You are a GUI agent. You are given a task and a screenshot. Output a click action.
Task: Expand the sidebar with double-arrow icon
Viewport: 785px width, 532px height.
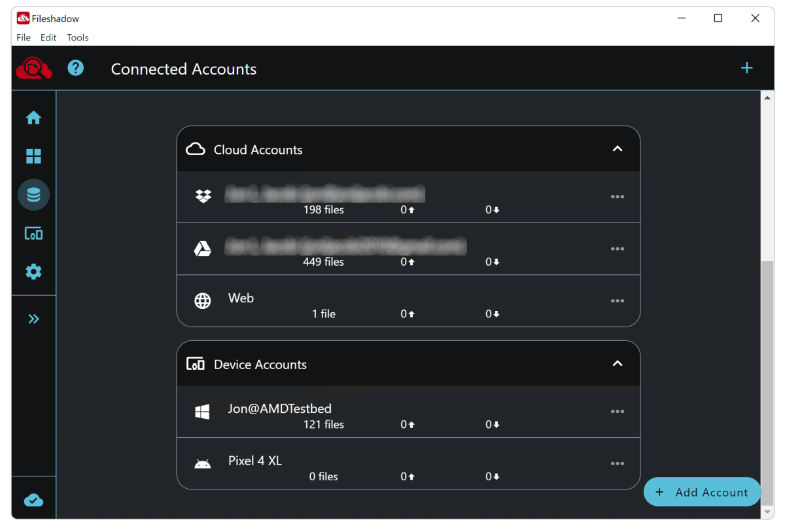tap(33, 319)
